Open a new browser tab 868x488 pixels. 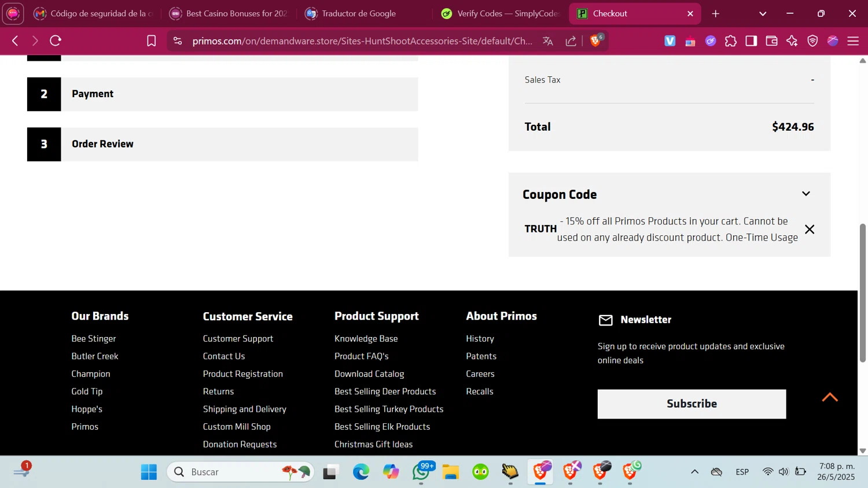[x=715, y=13]
